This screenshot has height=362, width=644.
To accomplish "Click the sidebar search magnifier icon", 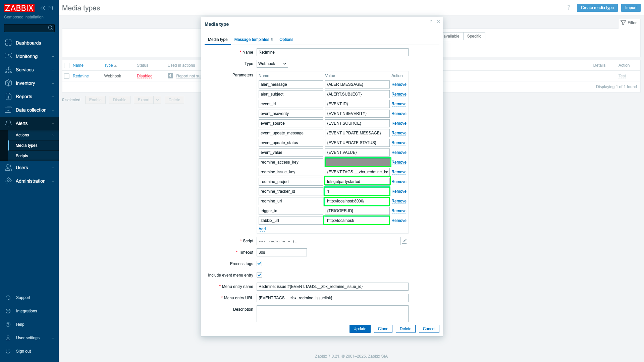I will (51, 28).
